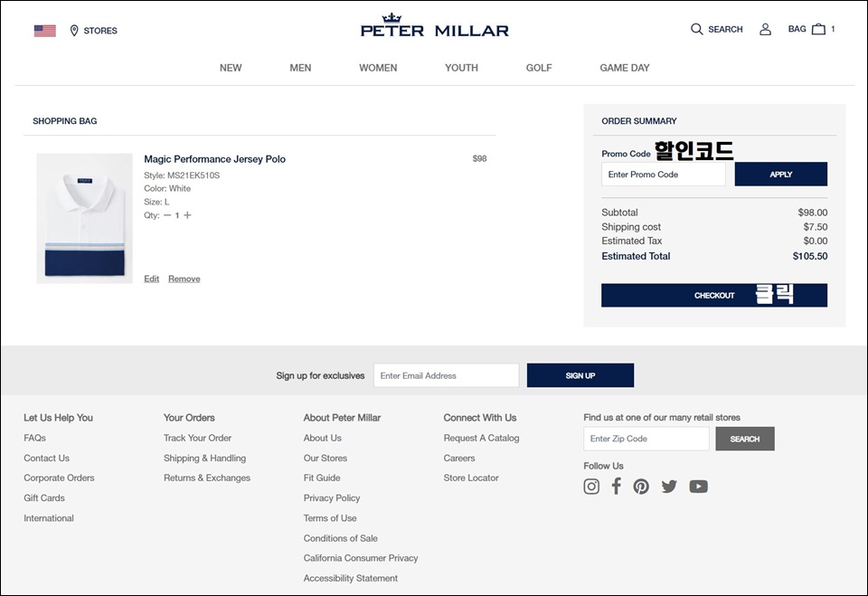868x596 pixels.
Task: Open the MEN navigation menu
Action: [300, 68]
